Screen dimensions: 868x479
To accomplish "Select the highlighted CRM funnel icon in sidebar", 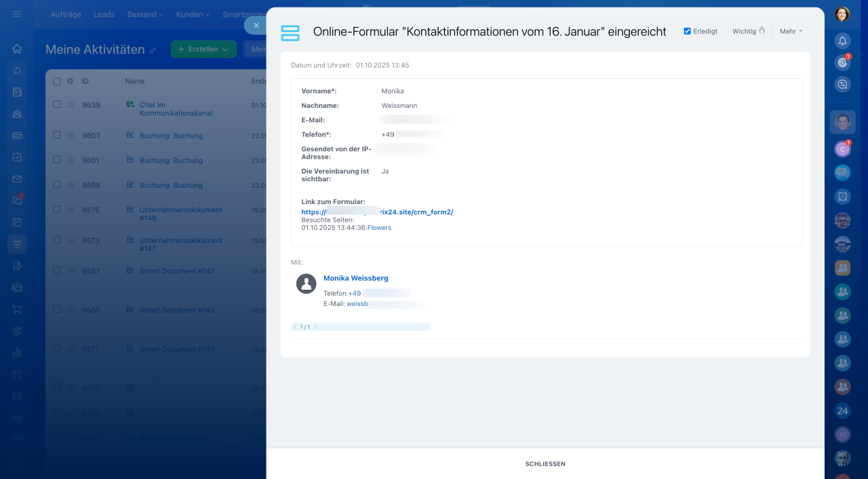I will pyautogui.click(x=17, y=244).
